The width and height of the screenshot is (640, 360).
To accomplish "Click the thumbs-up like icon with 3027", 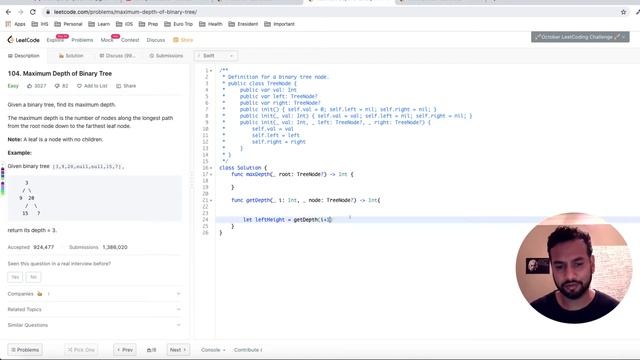I will tap(29, 86).
